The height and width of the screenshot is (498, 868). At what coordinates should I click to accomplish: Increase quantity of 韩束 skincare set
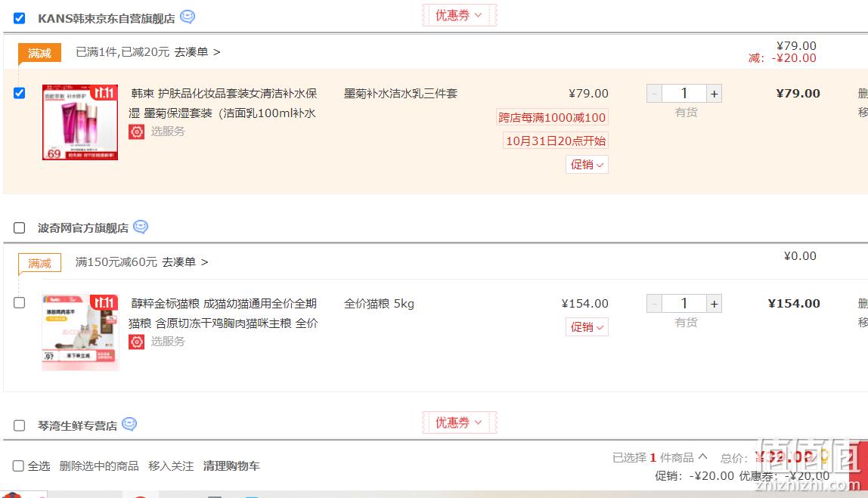(x=714, y=94)
